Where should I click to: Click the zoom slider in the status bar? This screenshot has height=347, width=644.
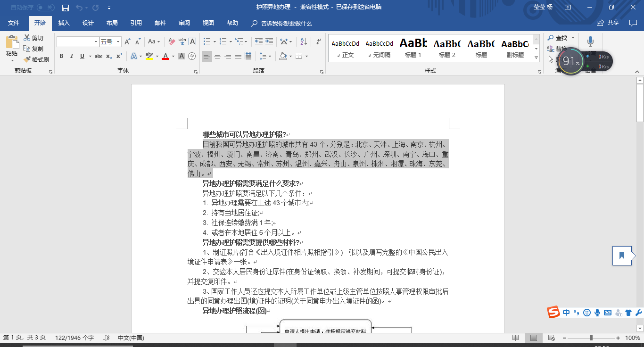(x=591, y=338)
